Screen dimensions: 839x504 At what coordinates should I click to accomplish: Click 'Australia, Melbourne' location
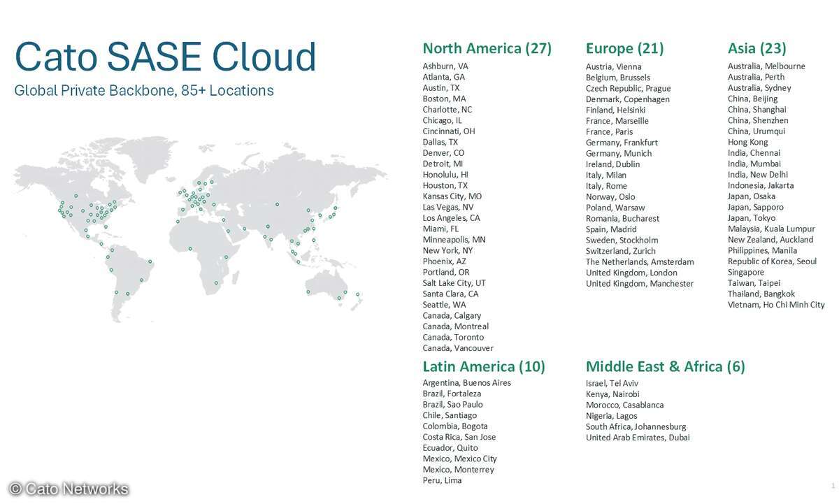[x=766, y=66]
